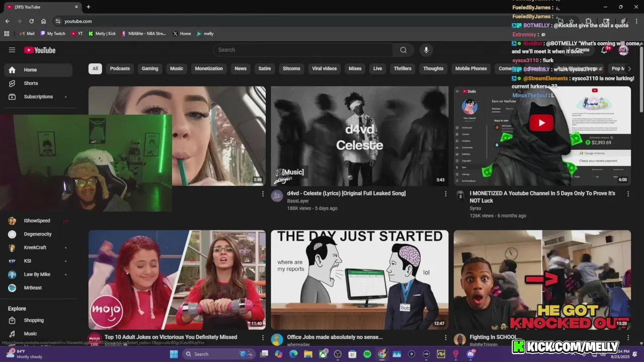The image size is (644, 362).
Task: Open Subscriptions in the sidebar
Action: (38, 97)
